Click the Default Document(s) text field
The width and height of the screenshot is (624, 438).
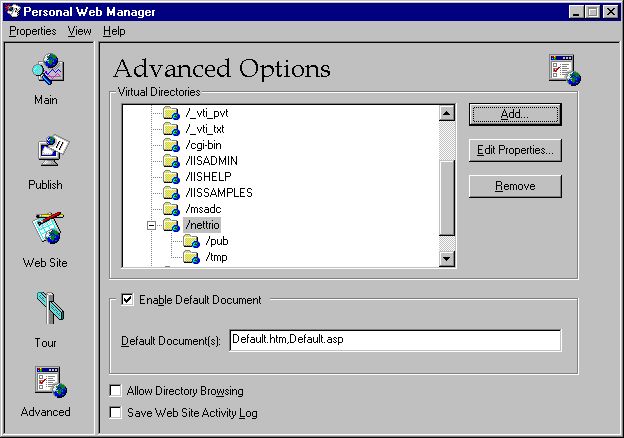pos(394,340)
